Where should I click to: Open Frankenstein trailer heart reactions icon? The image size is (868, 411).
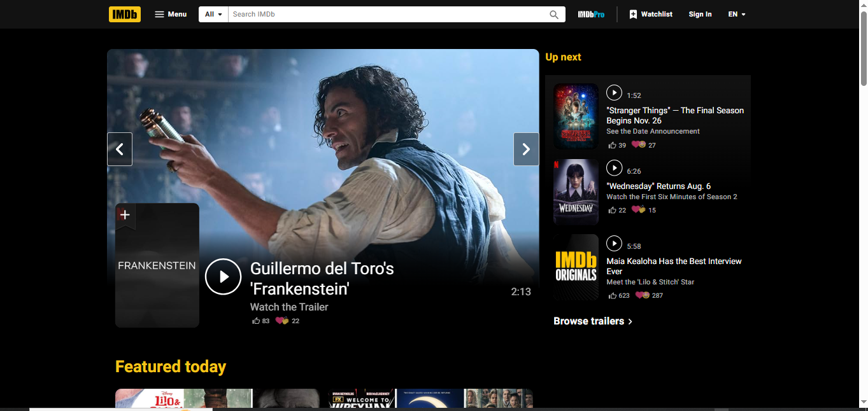click(282, 321)
